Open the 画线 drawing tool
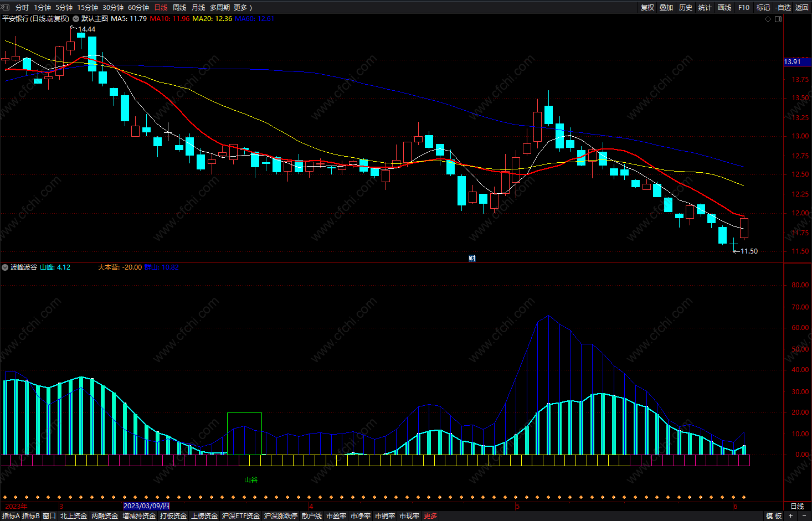Image resolution: width=812 pixels, height=521 pixels. (x=724, y=7)
